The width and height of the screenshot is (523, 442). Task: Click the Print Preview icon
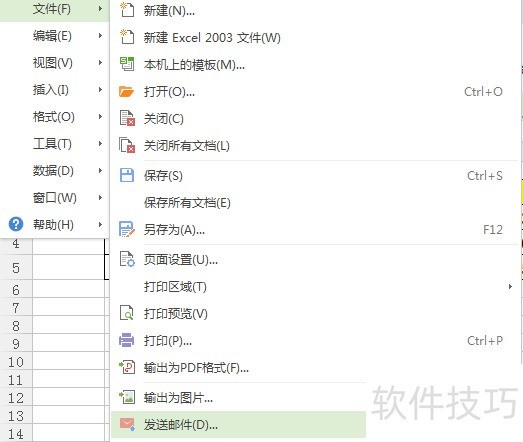[x=127, y=313]
